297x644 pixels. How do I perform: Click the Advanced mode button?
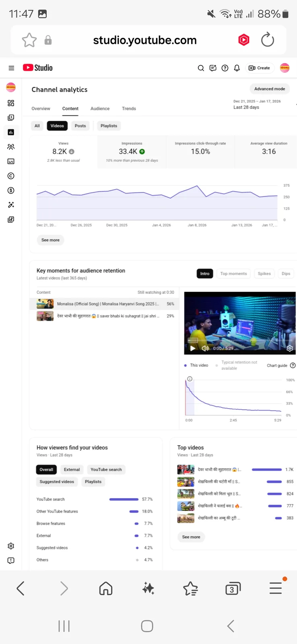click(270, 89)
